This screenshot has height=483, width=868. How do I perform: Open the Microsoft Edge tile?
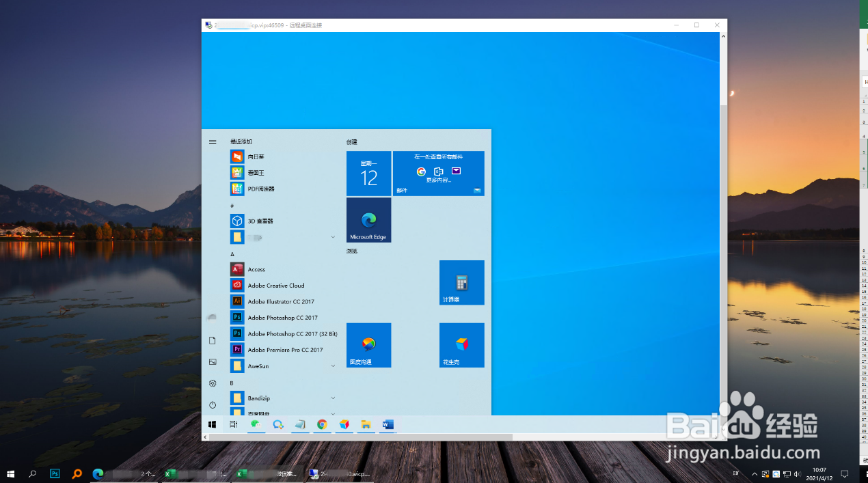(x=369, y=220)
